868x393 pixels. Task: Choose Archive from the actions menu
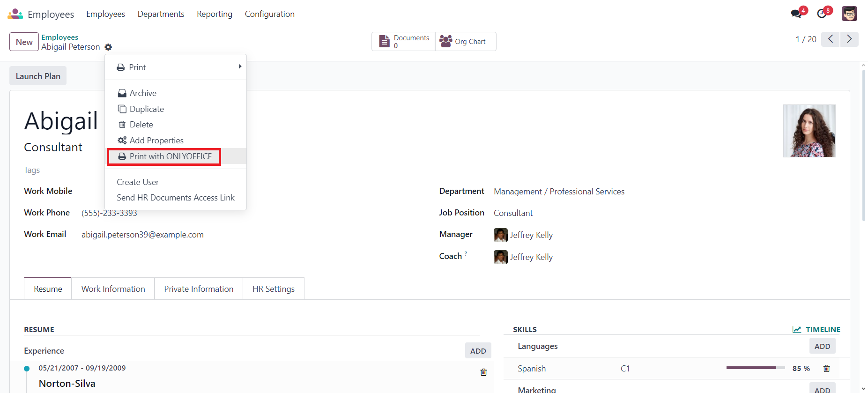point(143,93)
